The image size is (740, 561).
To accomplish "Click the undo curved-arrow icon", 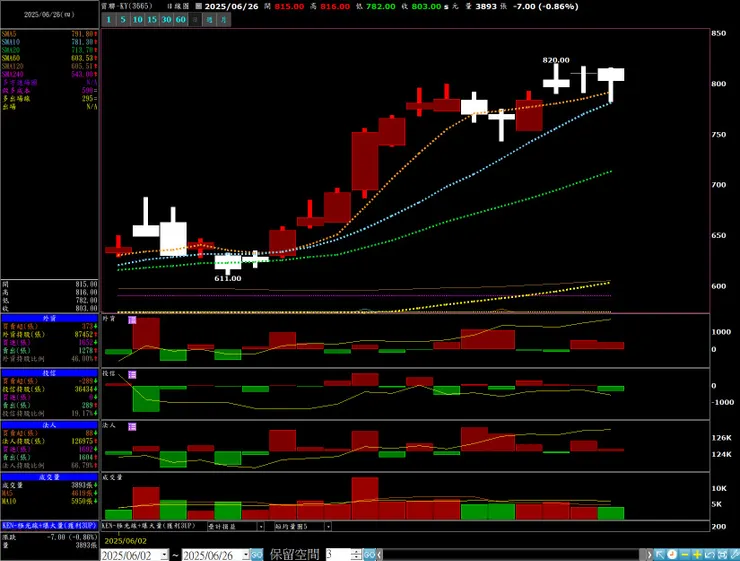I will coord(709,555).
